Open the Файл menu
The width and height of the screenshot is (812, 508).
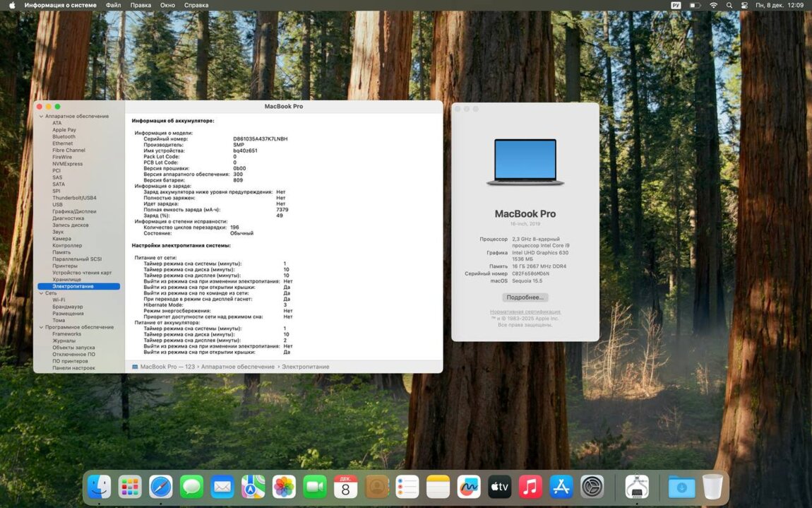113,5
